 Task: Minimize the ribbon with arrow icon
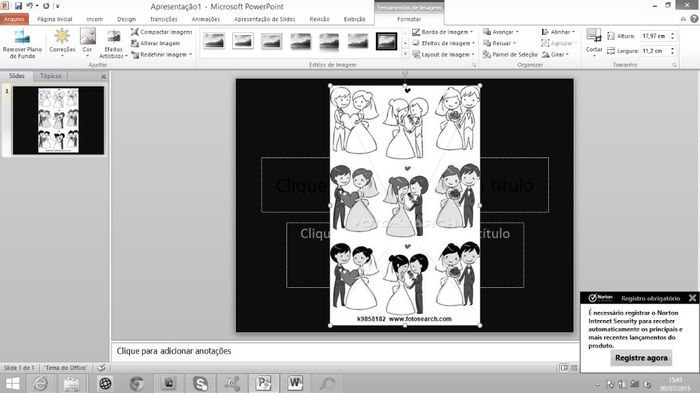[683, 19]
